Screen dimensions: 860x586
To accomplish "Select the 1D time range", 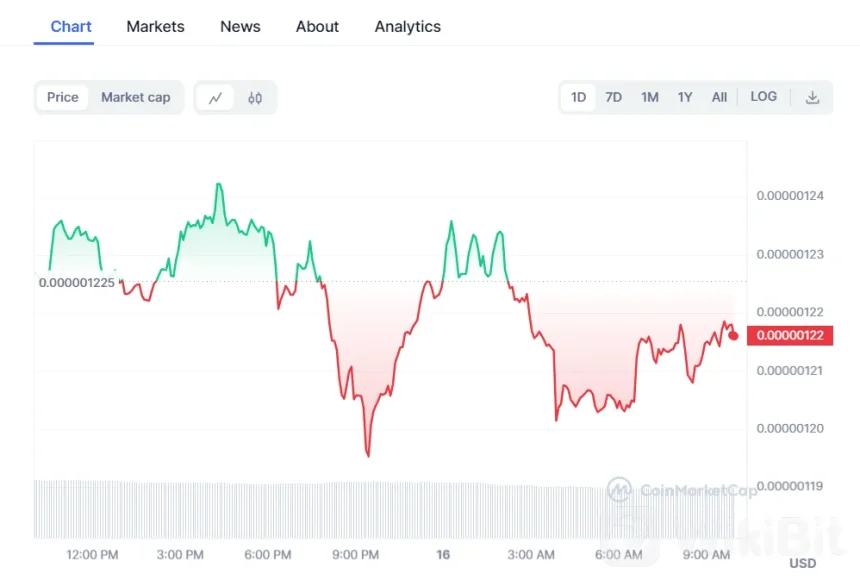I will click(x=578, y=97).
